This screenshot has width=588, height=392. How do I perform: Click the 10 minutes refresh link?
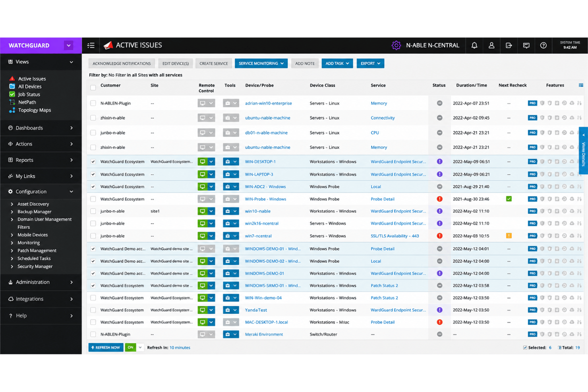click(180, 348)
